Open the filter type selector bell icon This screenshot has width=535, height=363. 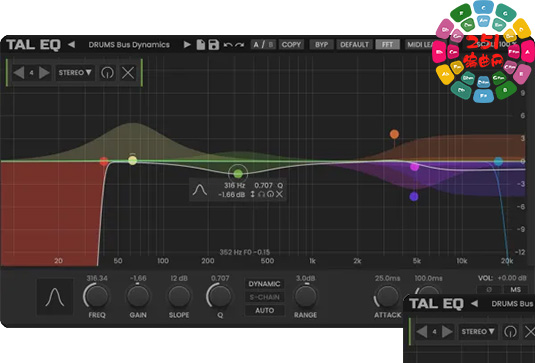55,297
